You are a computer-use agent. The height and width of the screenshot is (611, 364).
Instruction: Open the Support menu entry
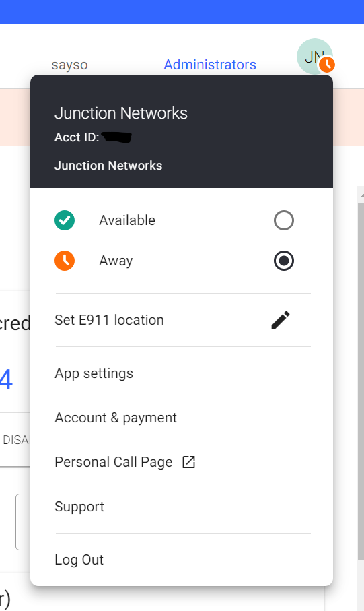point(182,507)
